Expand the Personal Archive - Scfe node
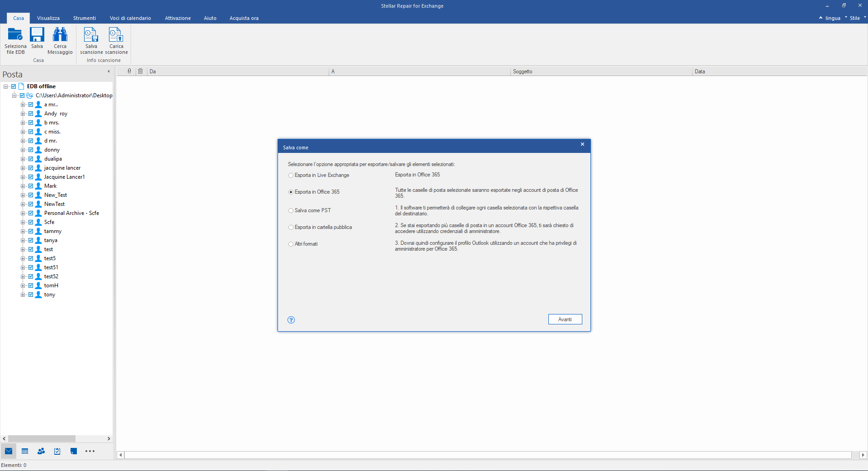The width and height of the screenshot is (868, 471). 23,213
